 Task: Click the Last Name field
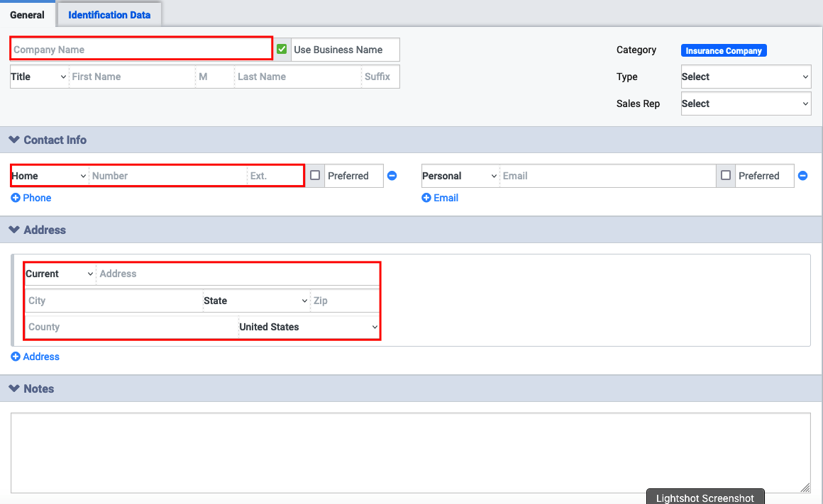(x=298, y=77)
